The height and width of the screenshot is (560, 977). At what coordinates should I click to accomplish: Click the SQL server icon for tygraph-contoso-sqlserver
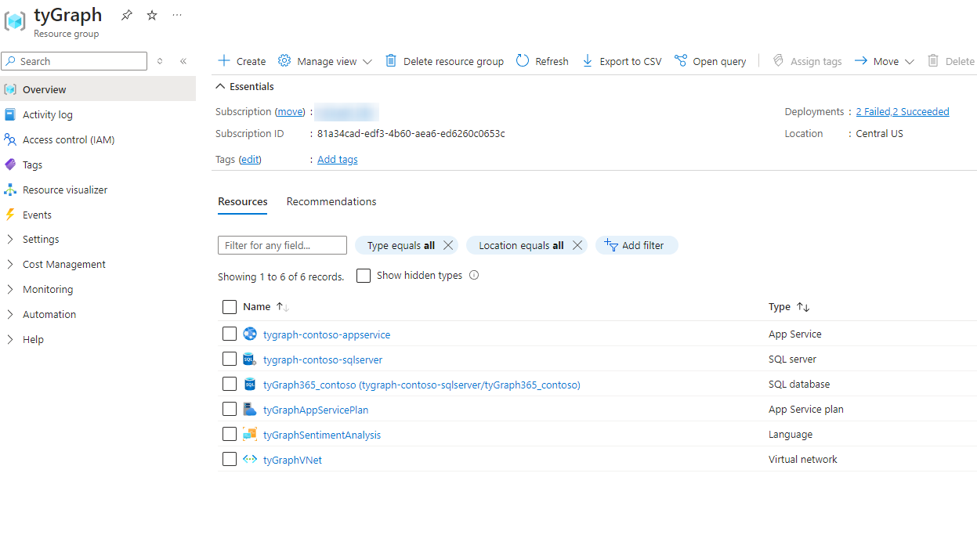tap(250, 359)
